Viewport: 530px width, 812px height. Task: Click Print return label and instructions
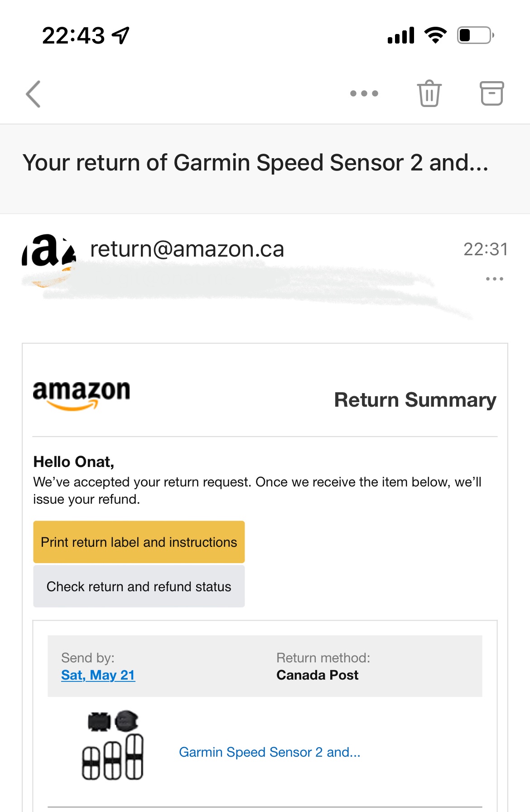[x=139, y=542]
